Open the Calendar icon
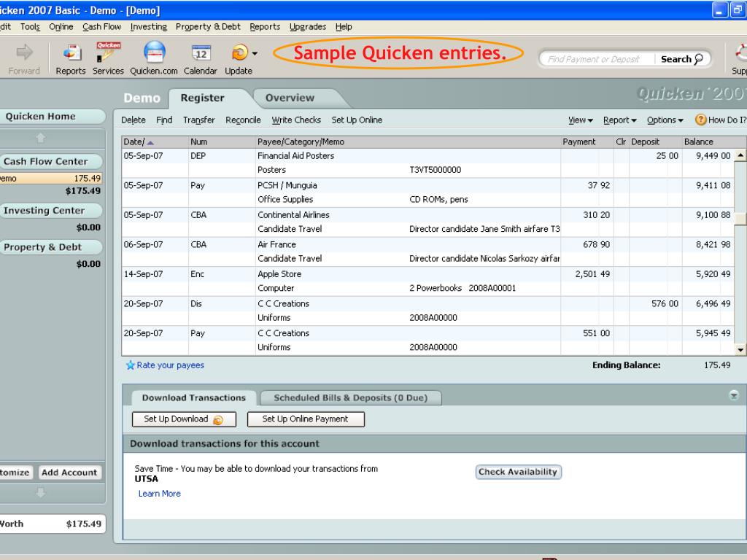 click(x=201, y=52)
